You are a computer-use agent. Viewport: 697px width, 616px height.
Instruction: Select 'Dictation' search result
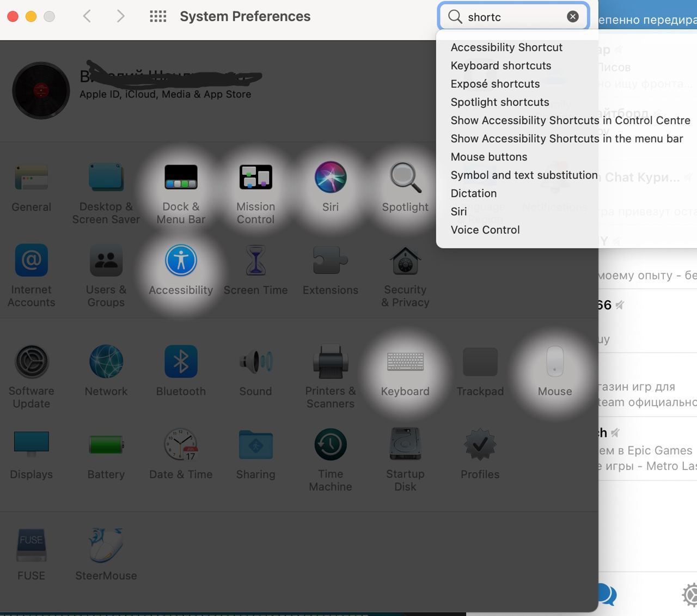pyautogui.click(x=473, y=193)
